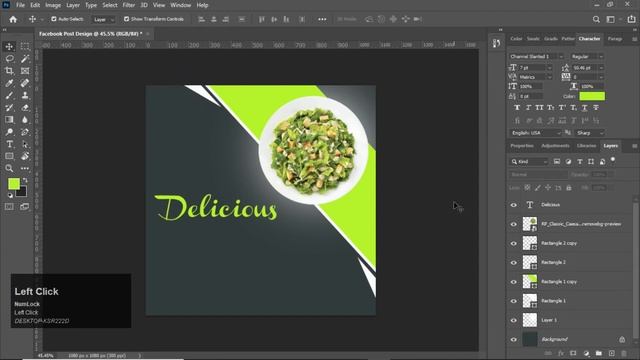This screenshot has height=360, width=640.
Task: Toggle visibility of Rectangle 2 layer
Action: pos(513,262)
